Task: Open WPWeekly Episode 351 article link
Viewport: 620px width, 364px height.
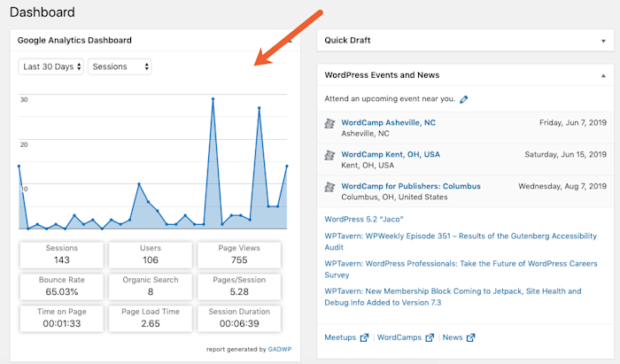Action: pos(461,242)
